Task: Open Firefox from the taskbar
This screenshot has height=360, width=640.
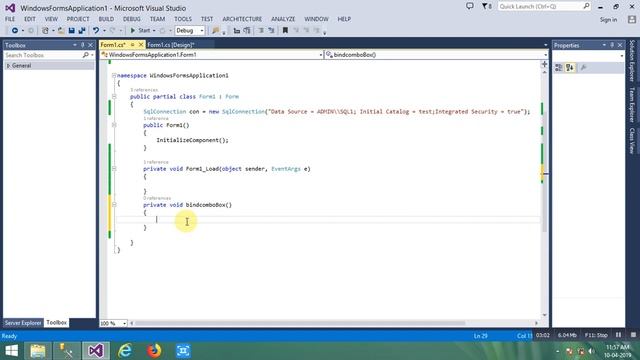Action: click(154, 351)
